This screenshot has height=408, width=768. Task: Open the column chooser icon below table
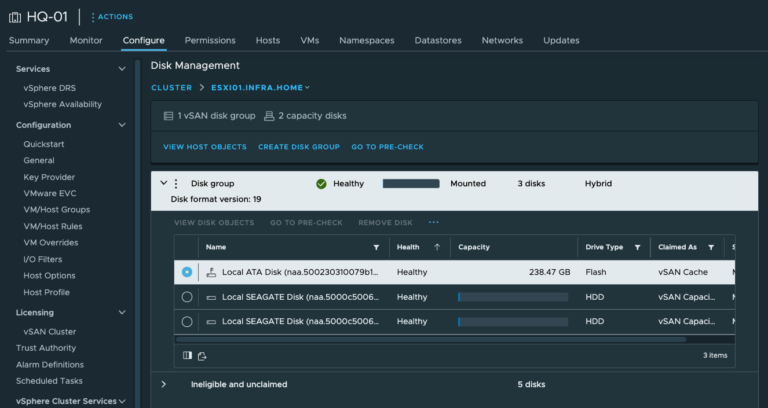pyautogui.click(x=187, y=355)
